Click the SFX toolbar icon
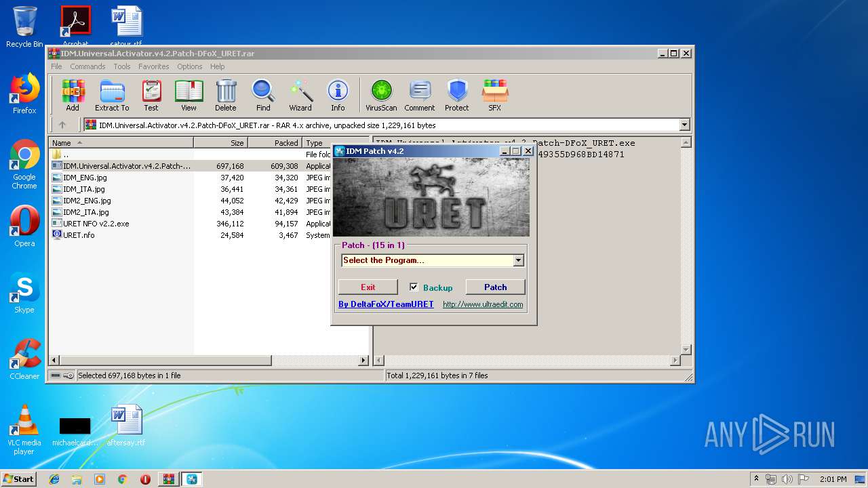The image size is (868, 488). coord(495,95)
